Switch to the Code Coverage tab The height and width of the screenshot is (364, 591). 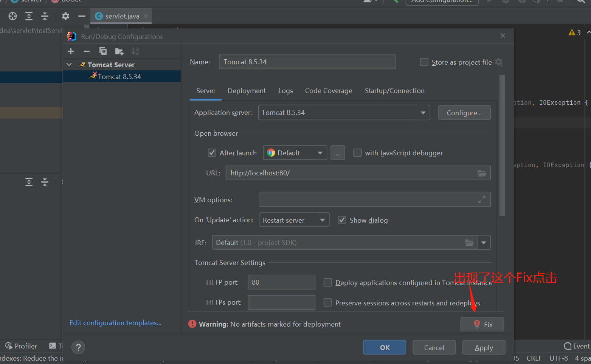(329, 91)
